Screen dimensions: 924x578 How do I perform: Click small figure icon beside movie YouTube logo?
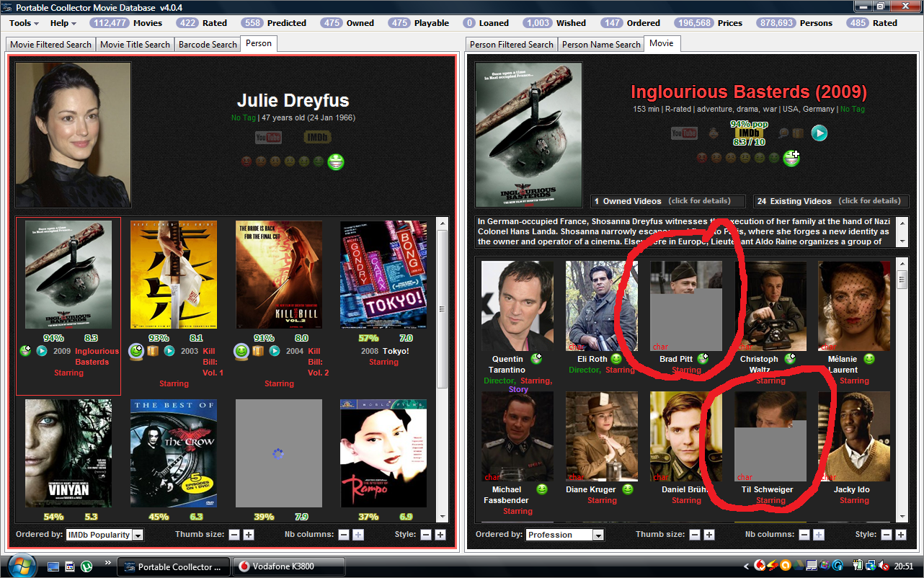pyautogui.click(x=714, y=133)
